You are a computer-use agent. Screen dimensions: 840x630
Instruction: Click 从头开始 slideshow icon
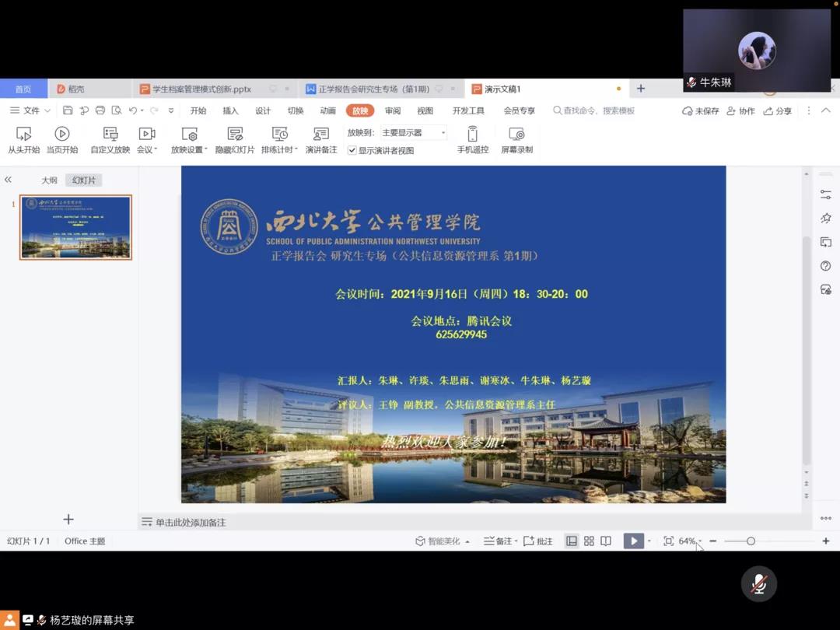point(23,135)
